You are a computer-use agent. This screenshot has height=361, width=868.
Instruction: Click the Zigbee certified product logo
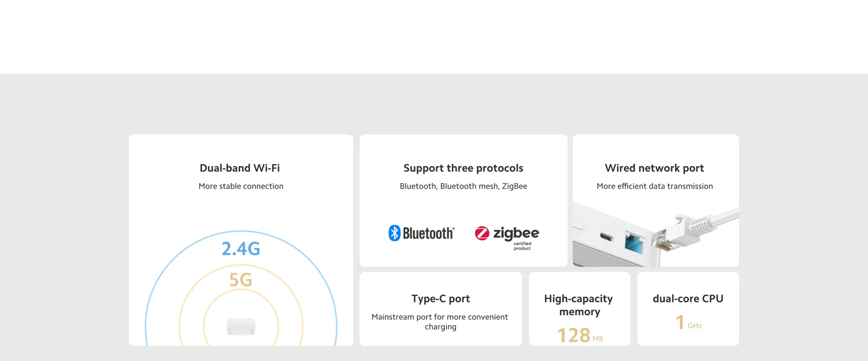tap(507, 238)
